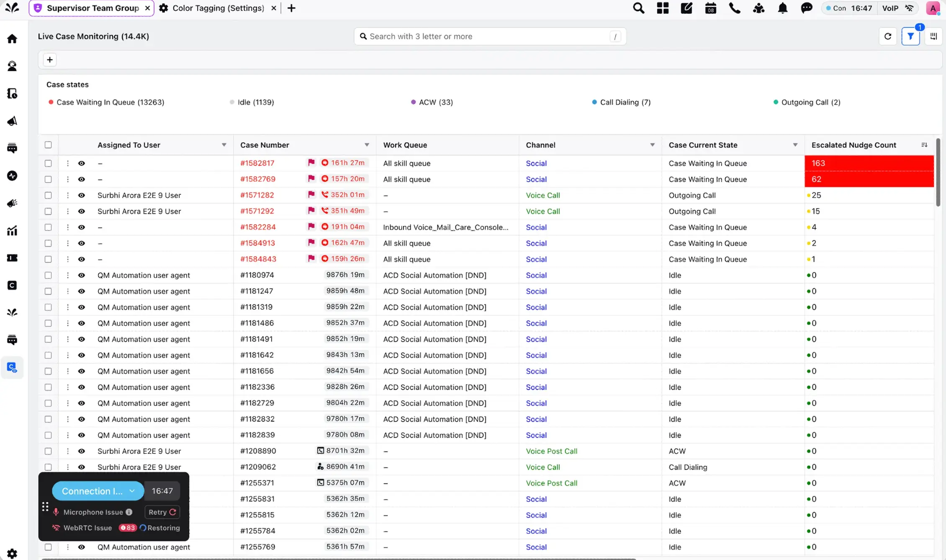946x560 pixels.
Task: Refresh the live case monitoring list
Action: click(x=887, y=36)
